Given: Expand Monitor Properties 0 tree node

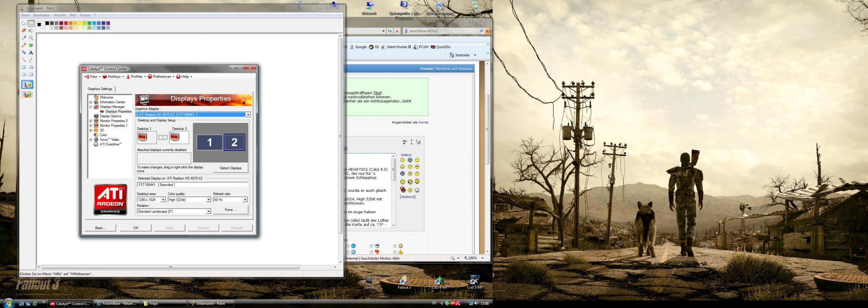Looking at the screenshot, I should point(91,121).
